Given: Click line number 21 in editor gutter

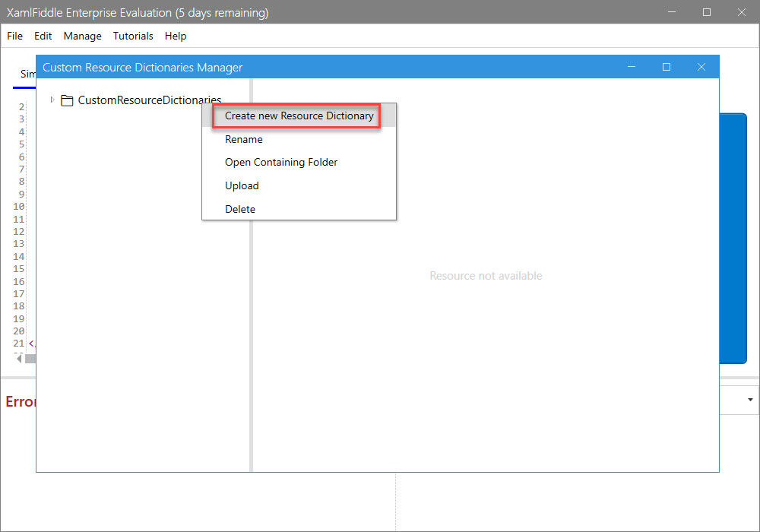Looking at the screenshot, I should 18,343.
